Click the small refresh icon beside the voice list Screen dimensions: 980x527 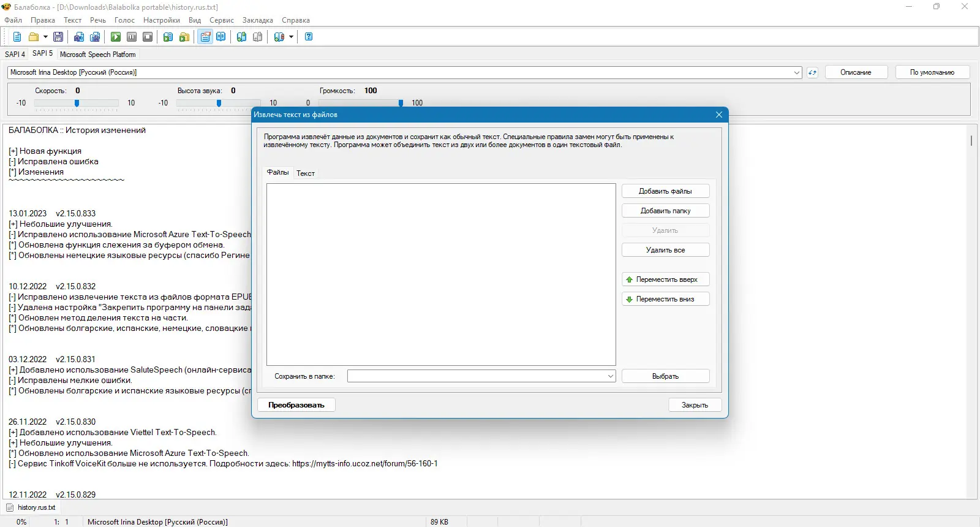coord(812,72)
